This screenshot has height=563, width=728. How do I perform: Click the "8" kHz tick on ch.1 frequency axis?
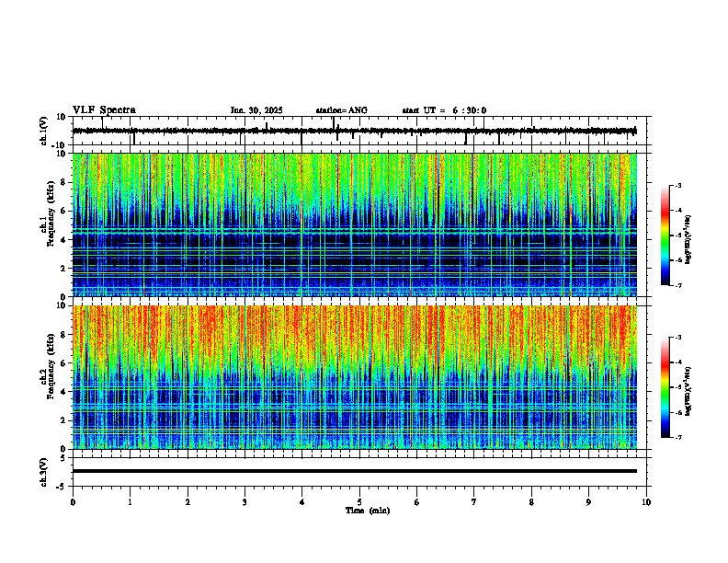63,182
